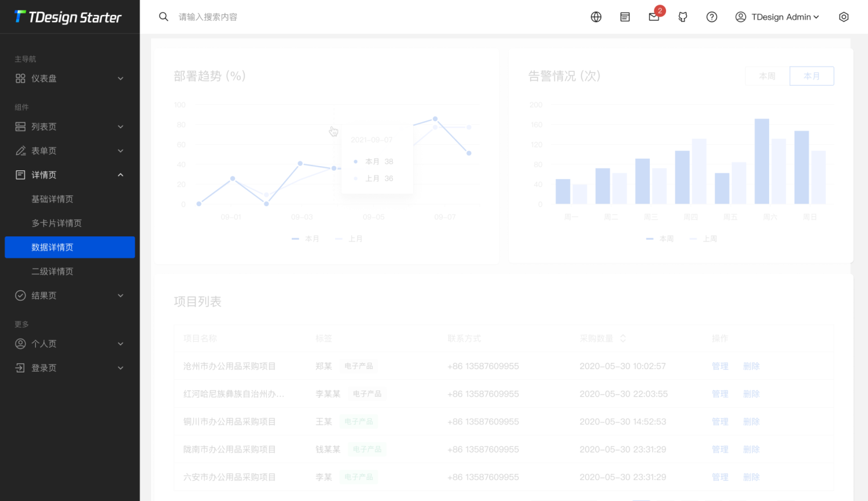Click the search magnifier icon
This screenshot has width=868, height=501.
(164, 17)
